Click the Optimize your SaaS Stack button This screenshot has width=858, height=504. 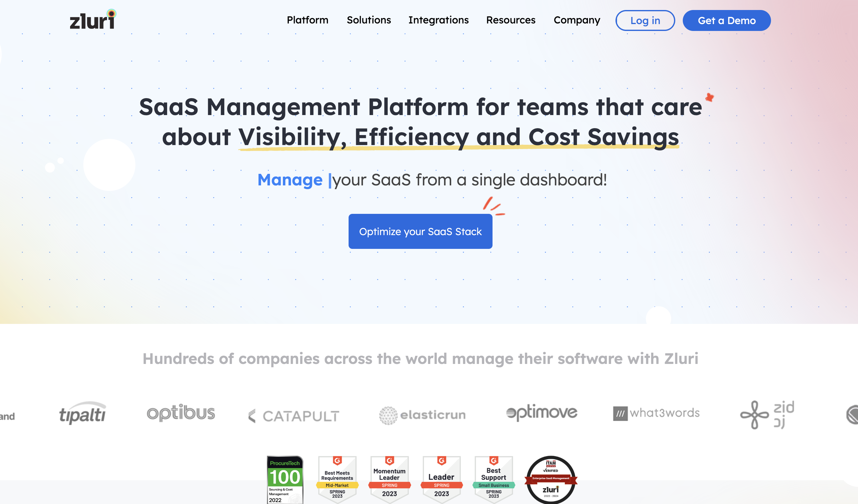click(x=420, y=231)
